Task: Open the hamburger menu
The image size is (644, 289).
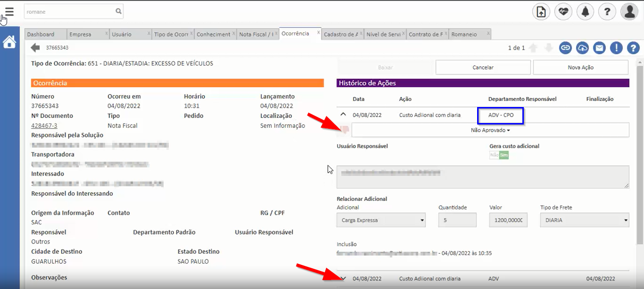Action: pyautogui.click(x=9, y=11)
